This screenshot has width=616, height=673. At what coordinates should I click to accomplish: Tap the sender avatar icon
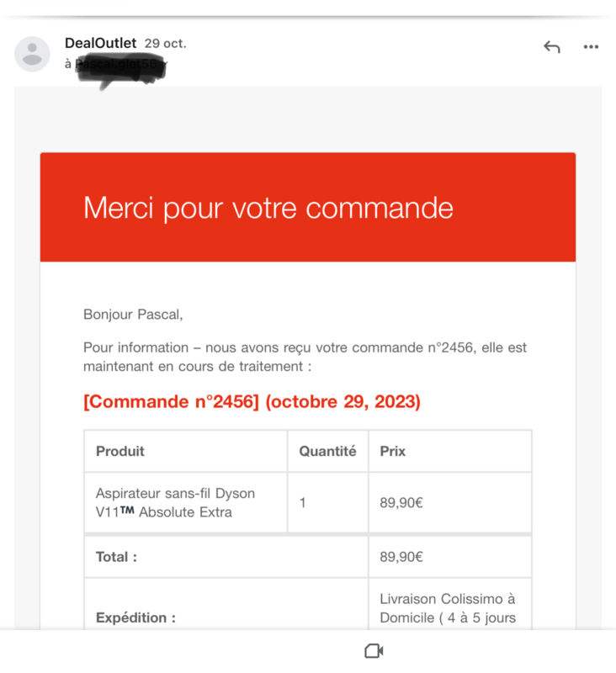32,54
